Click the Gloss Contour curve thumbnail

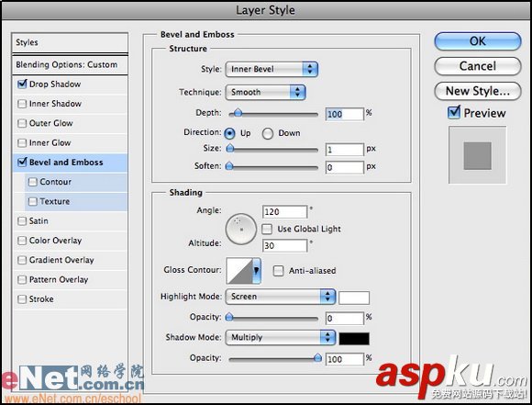point(239,270)
